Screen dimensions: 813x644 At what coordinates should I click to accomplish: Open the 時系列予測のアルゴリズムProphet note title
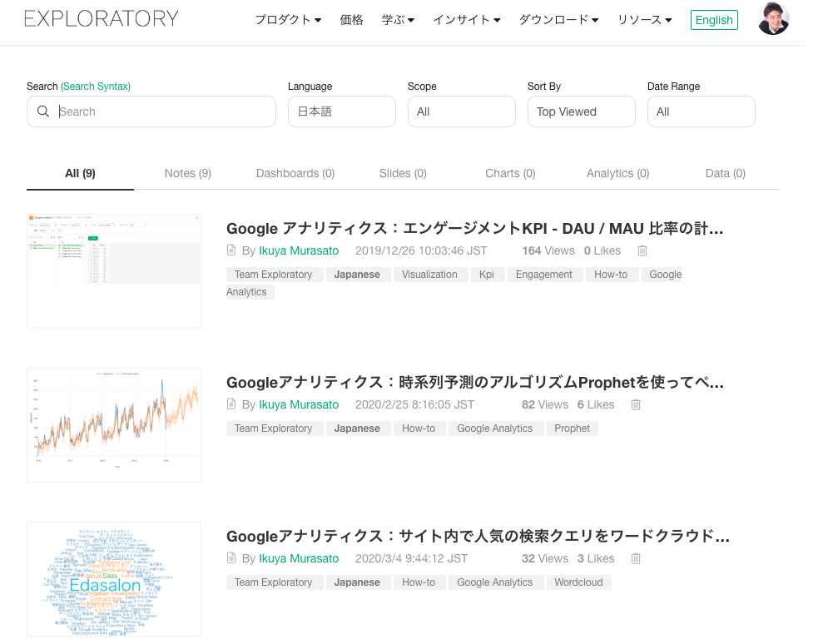tap(475, 383)
